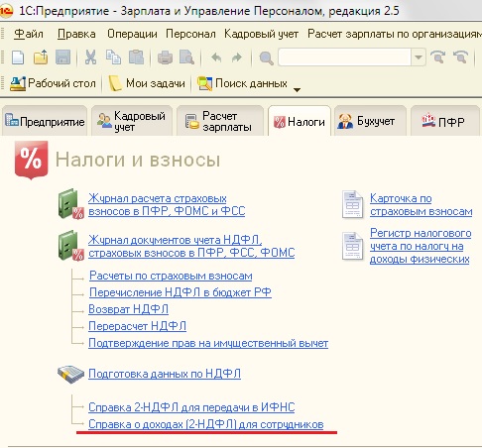Click into the search text field

(345, 57)
